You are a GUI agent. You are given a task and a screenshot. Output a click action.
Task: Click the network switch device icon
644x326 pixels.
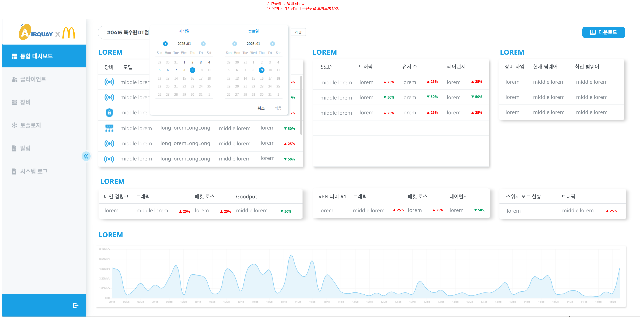(x=109, y=128)
